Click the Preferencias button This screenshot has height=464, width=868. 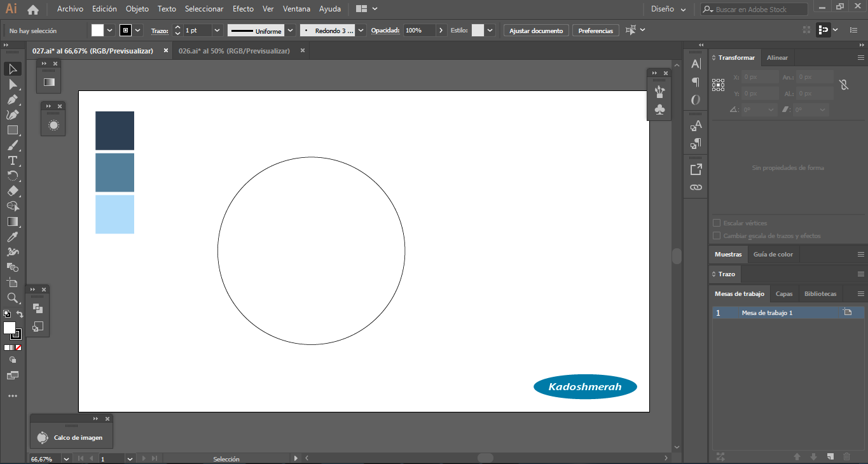(596, 31)
